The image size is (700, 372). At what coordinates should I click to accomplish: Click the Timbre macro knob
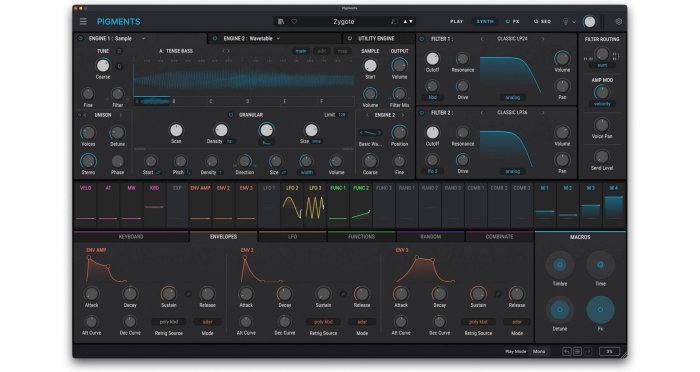(559, 265)
